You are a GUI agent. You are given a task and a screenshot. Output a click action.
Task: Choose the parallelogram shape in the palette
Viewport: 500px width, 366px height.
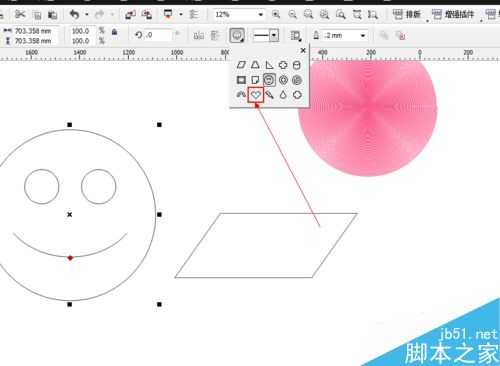point(241,65)
